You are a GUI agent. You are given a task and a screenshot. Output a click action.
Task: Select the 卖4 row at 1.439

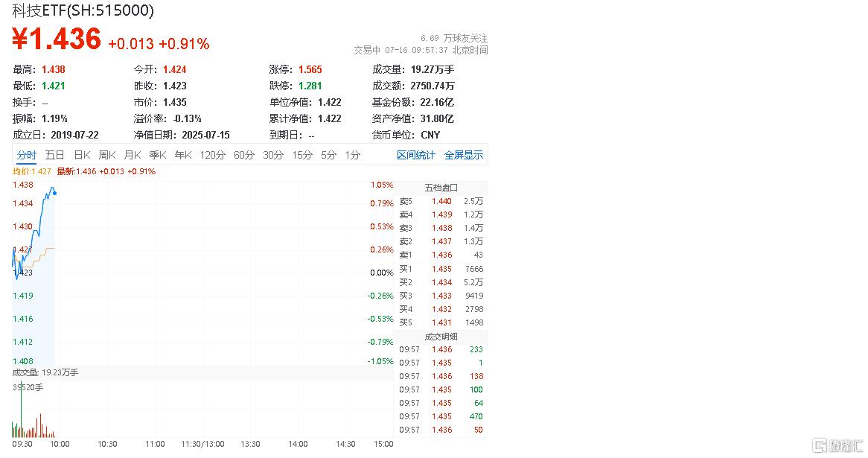(441, 215)
